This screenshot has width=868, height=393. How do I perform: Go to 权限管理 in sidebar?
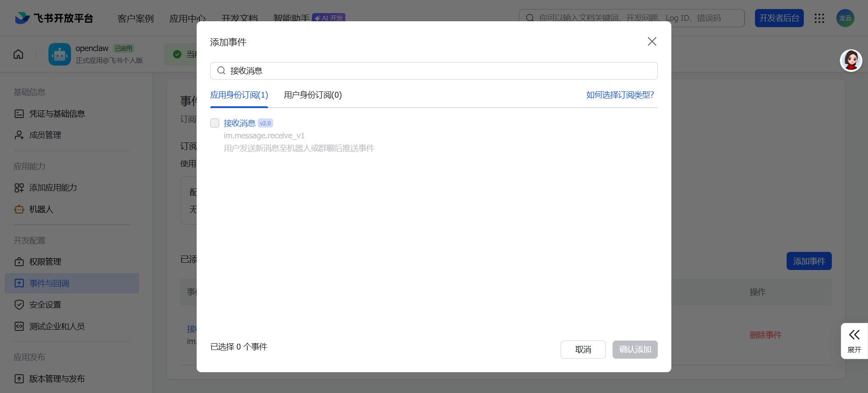click(45, 262)
